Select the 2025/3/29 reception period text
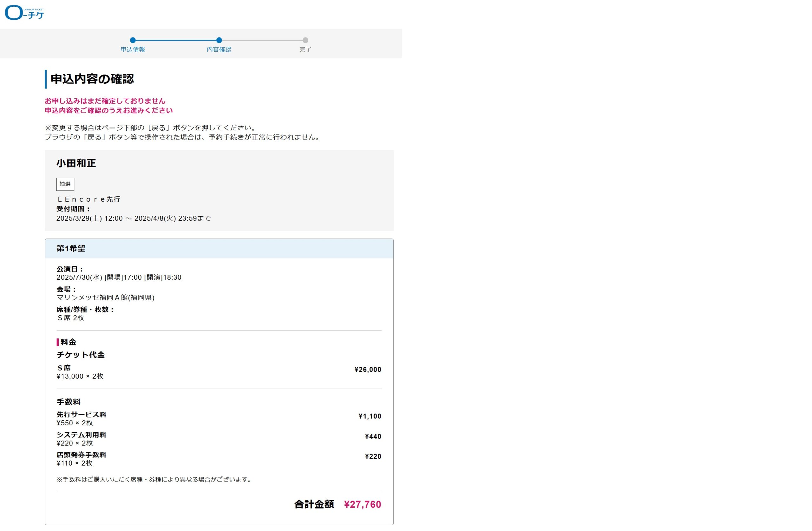The height and width of the screenshot is (531, 812). tap(134, 219)
